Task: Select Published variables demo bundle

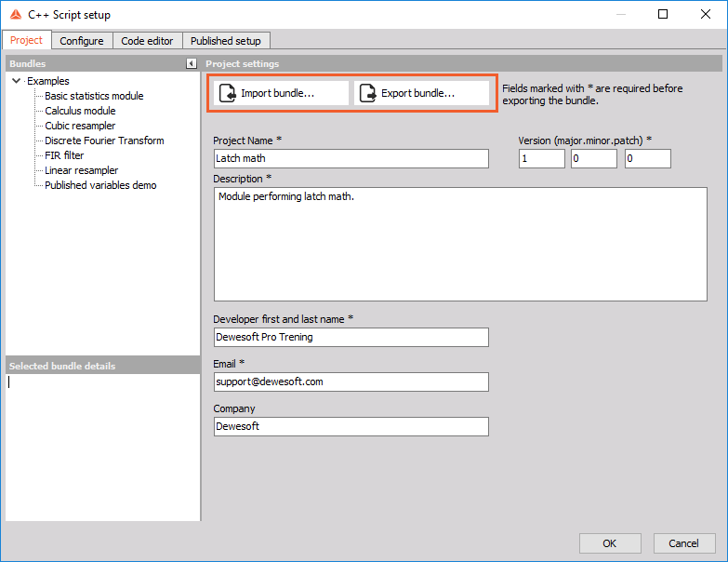Action: pos(100,185)
